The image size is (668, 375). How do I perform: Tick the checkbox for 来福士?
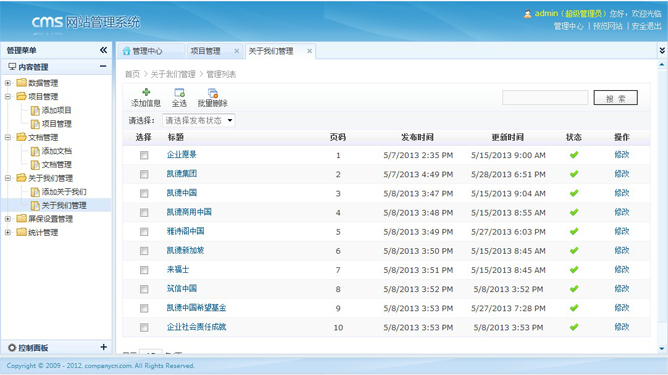144,270
